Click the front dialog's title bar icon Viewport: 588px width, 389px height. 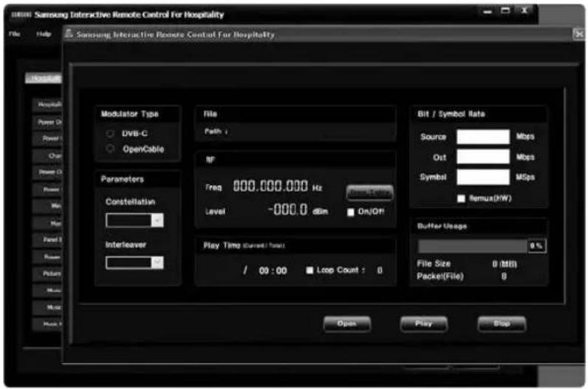pos(69,34)
